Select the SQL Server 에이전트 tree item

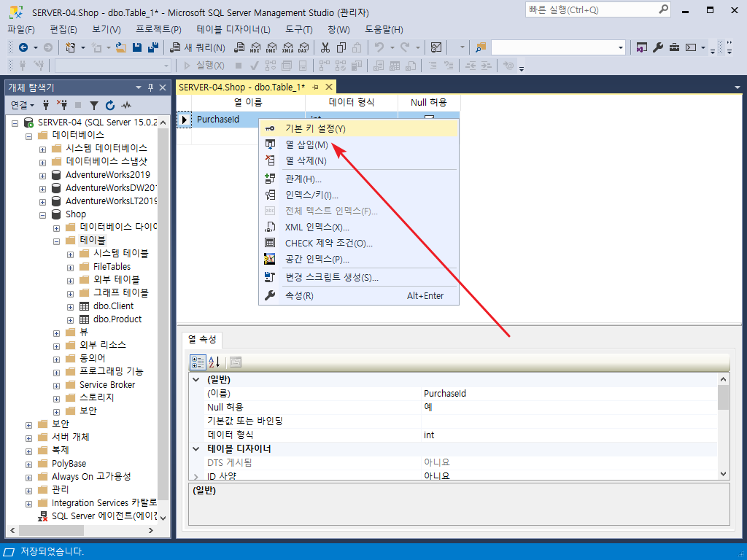104,516
